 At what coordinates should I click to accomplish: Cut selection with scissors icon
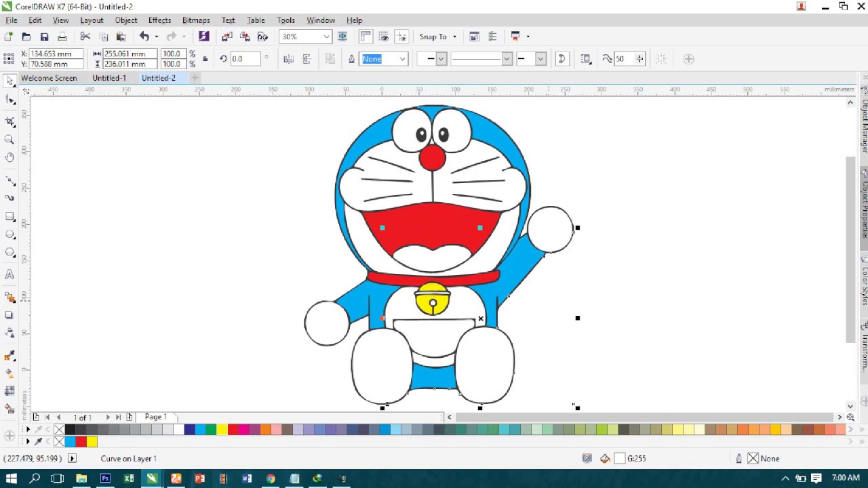pos(85,37)
